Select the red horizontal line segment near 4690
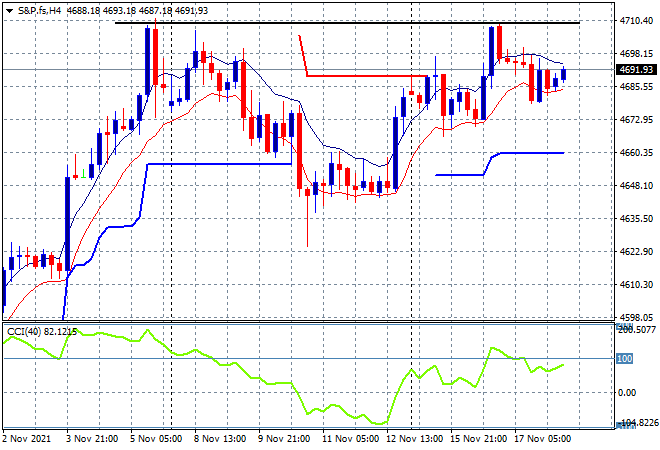 [367, 76]
